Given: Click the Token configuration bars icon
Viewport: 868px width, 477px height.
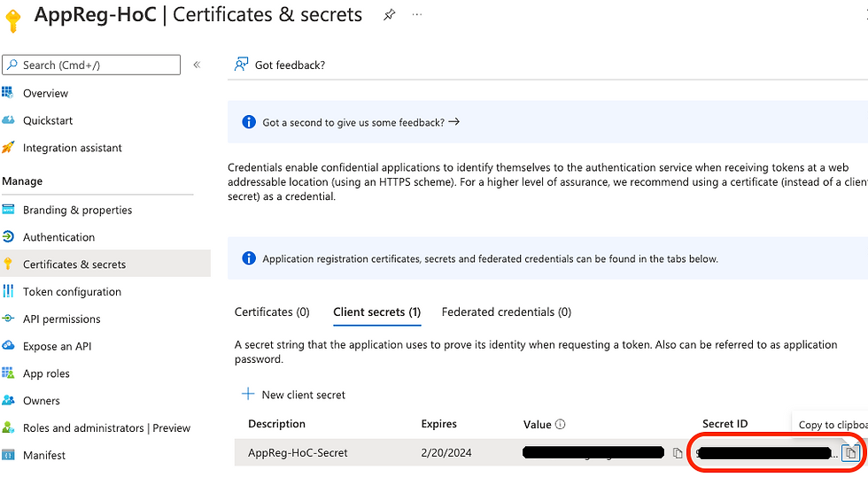Looking at the screenshot, I should pos(8,291).
